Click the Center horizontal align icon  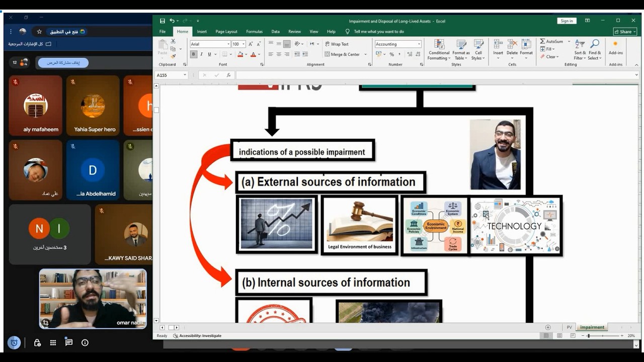point(279,54)
